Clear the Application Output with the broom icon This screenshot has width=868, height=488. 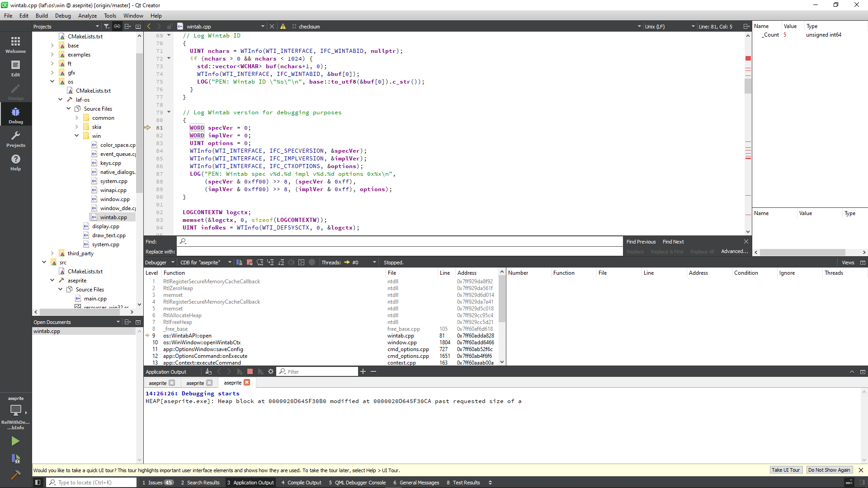pyautogui.click(x=208, y=371)
